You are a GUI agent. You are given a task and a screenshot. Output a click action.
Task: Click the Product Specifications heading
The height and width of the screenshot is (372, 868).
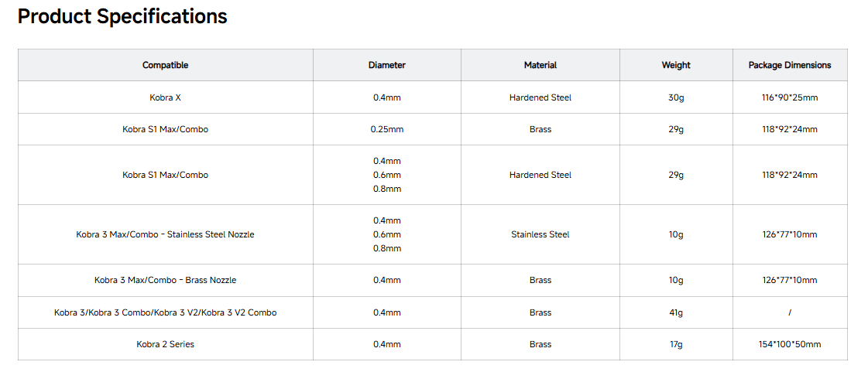pyautogui.click(x=122, y=16)
